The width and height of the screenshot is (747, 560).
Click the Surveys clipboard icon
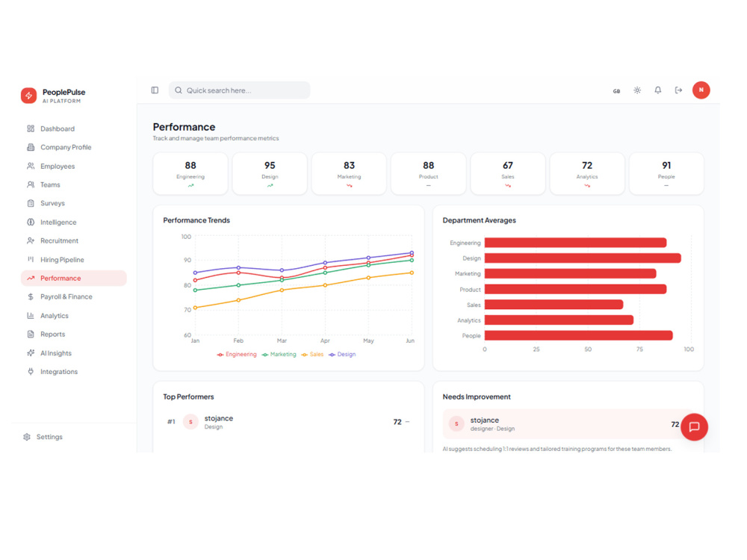(x=31, y=203)
